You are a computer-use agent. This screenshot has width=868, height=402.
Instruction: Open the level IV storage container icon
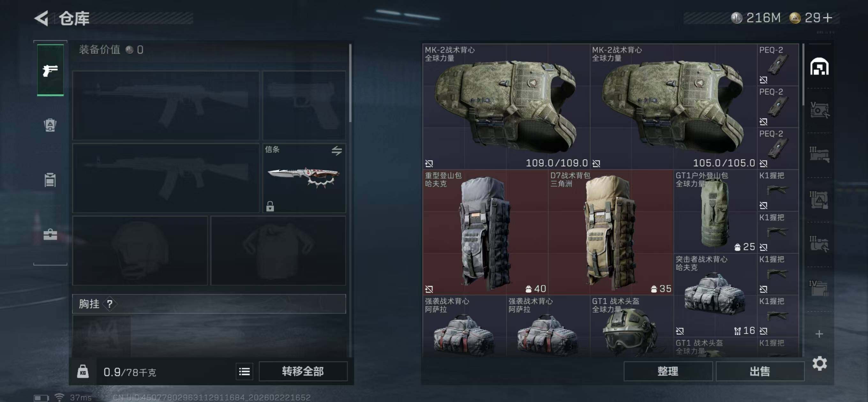click(819, 288)
